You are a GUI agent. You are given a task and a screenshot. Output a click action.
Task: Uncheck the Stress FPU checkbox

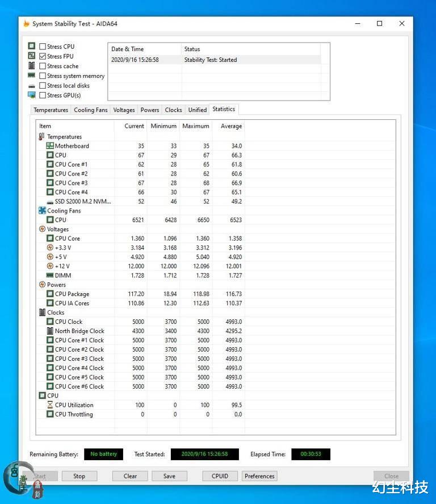43,56
